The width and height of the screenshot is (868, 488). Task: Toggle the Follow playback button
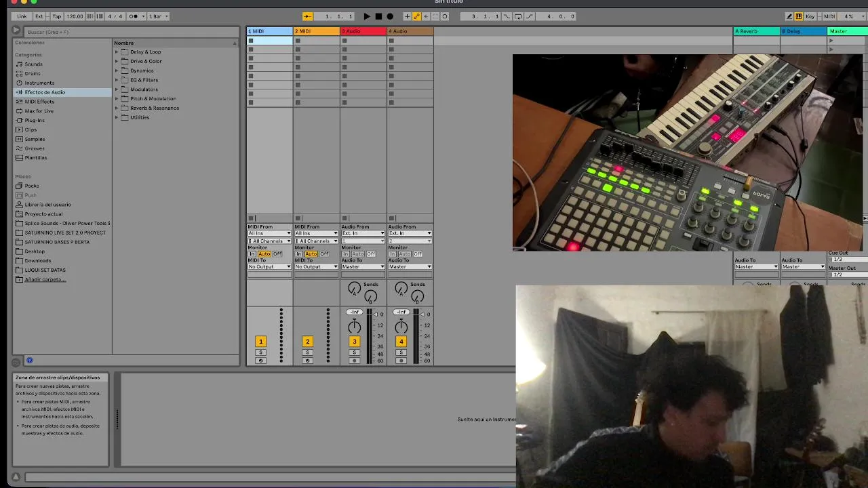tap(307, 16)
